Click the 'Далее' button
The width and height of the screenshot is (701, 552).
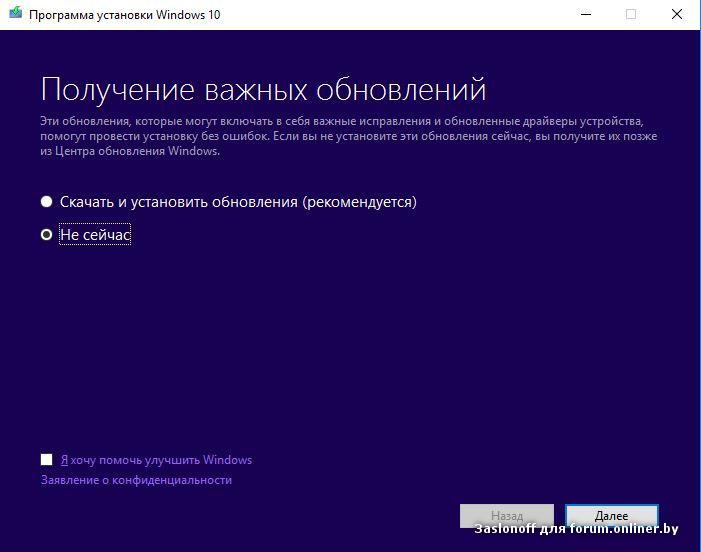point(612,516)
